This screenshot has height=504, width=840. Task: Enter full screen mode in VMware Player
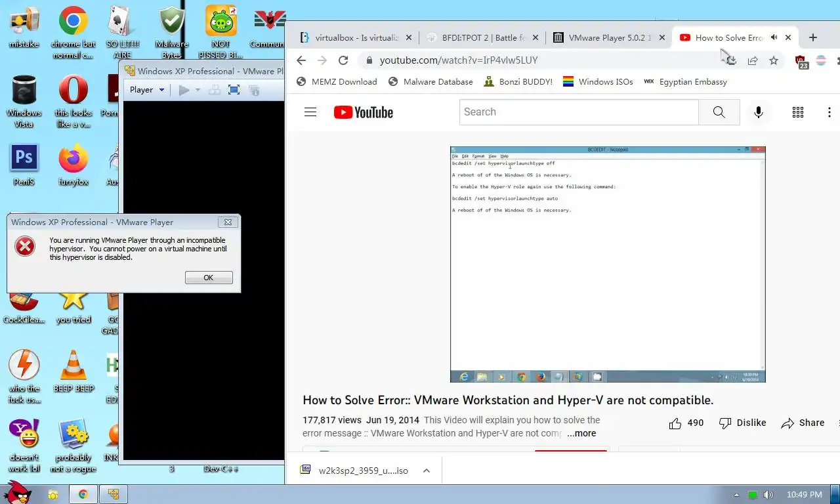click(234, 90)
